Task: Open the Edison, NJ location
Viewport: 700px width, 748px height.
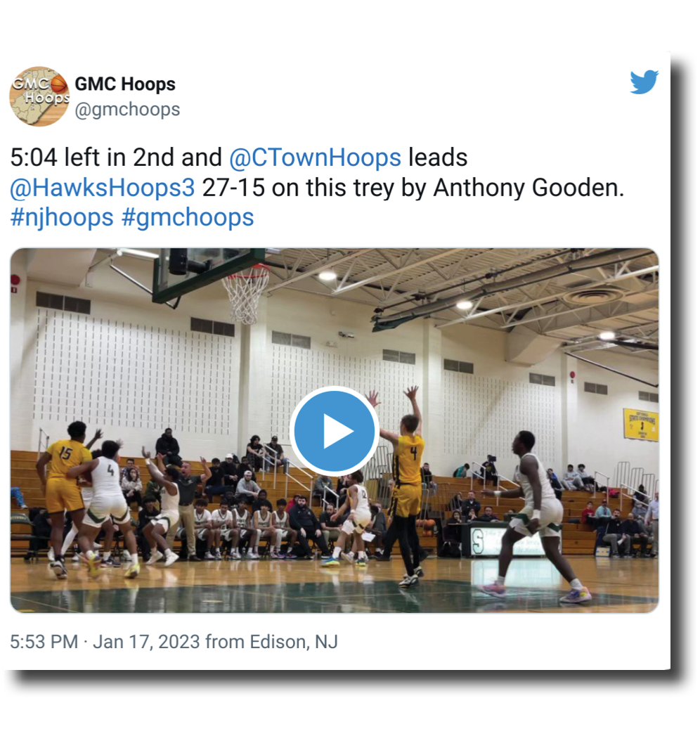Action: (294, 642)
